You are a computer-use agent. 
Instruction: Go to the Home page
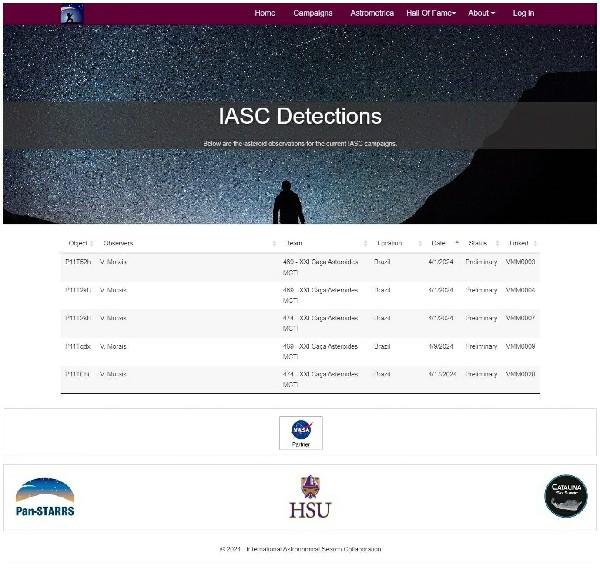point(264,13)
